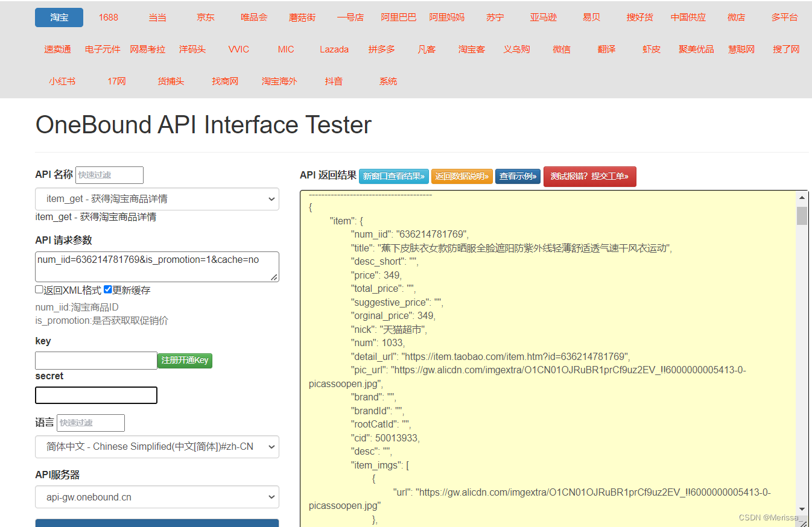Open the 当当 link
Image resolution: width=812 pixels, height=527 pixels.
pyautogui.click(x=157, y=17)
